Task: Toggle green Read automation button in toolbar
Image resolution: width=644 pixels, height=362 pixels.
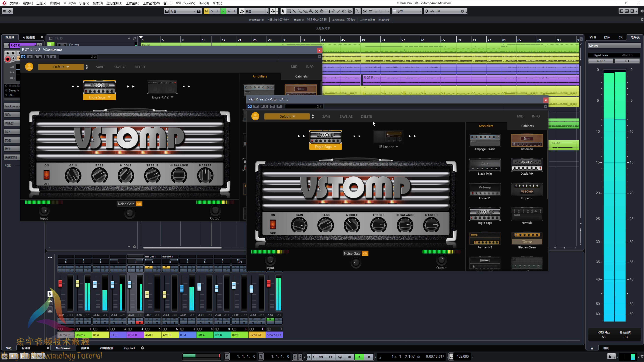Action: [223, 11]
